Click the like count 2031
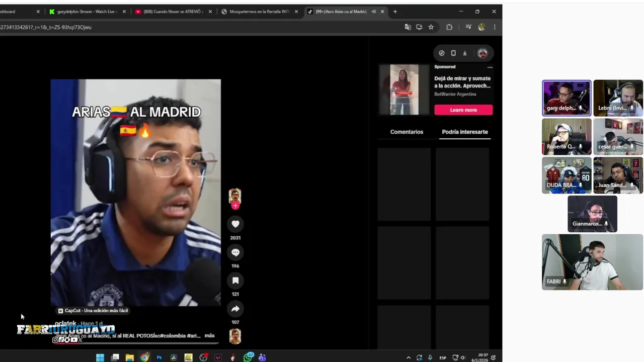Viewport: 644px width, 362px height. tap(235, 238)
